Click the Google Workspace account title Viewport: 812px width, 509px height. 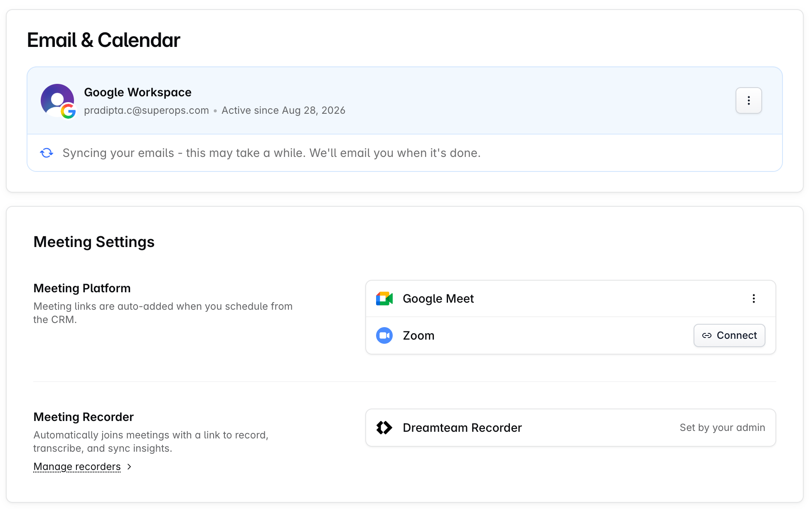tap(138, 92)
